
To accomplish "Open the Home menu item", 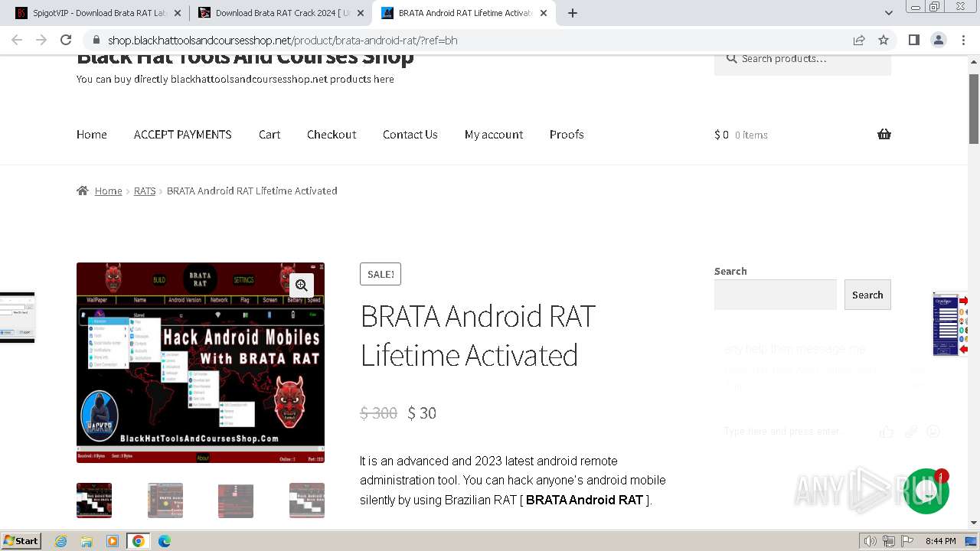I will point(92,134).
